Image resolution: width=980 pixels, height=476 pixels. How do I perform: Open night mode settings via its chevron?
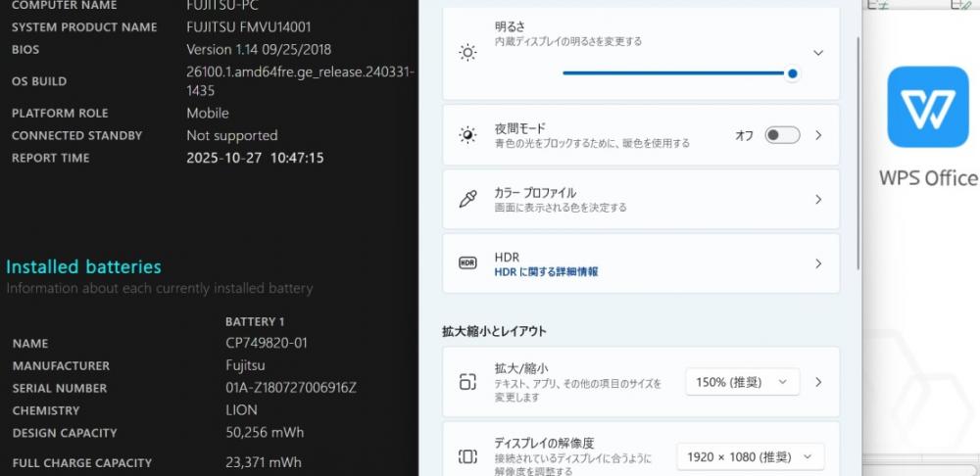click(818, 135)
